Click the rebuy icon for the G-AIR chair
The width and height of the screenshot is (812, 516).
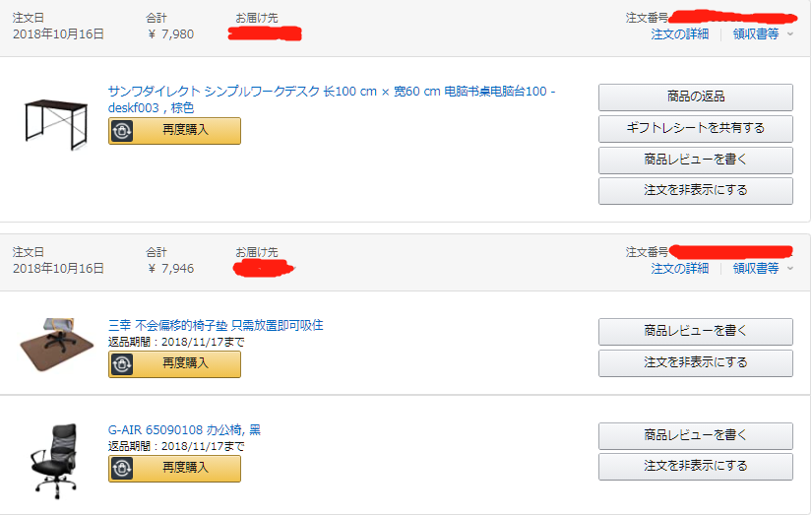(122, 469)
